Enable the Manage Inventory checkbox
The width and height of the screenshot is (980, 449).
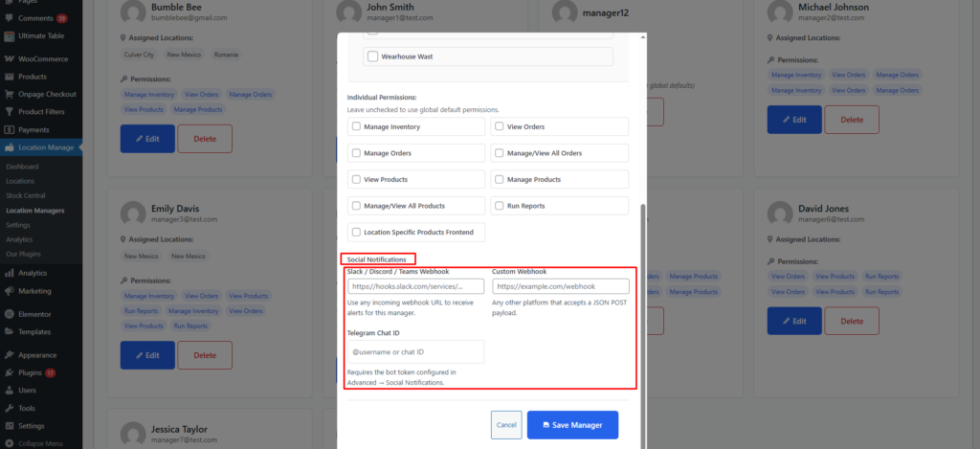click(x=357, y=126)
